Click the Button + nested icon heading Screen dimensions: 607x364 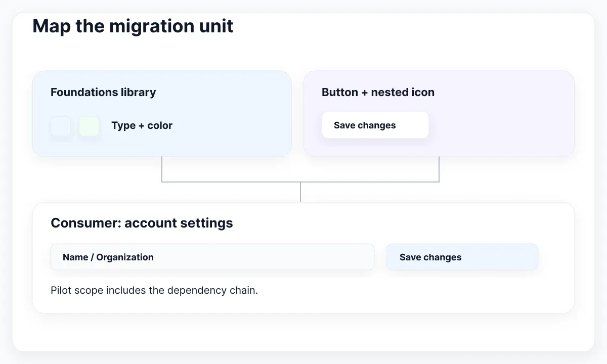pyautogui.click(x=378, y=93)
